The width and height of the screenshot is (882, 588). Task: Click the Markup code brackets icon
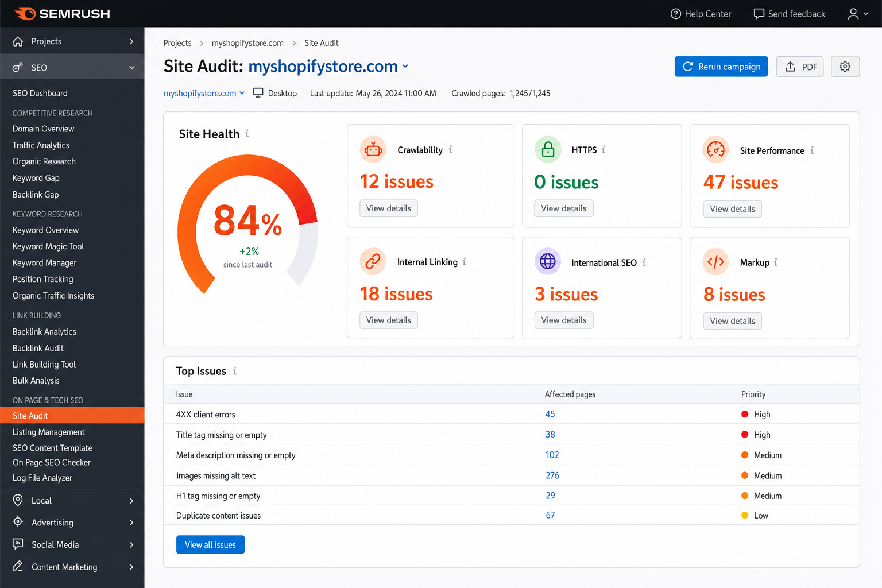coord(715,262)
